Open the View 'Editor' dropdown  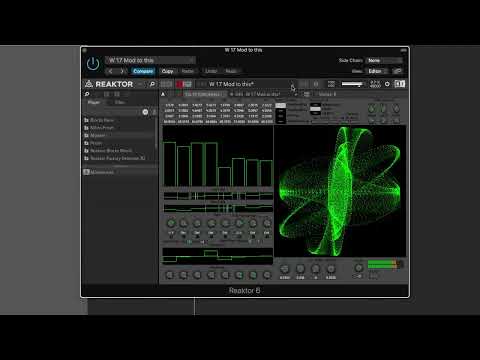click(x=377, y=71)
